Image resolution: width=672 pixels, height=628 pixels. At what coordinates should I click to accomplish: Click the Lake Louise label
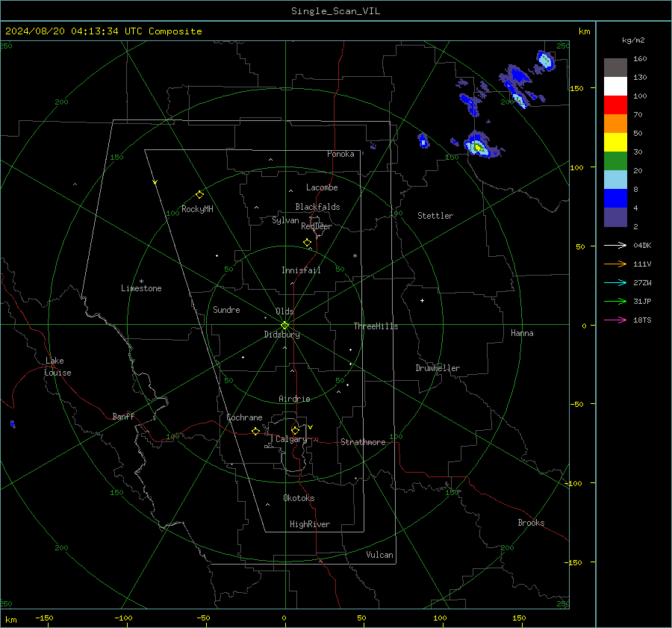click(57, 367)
